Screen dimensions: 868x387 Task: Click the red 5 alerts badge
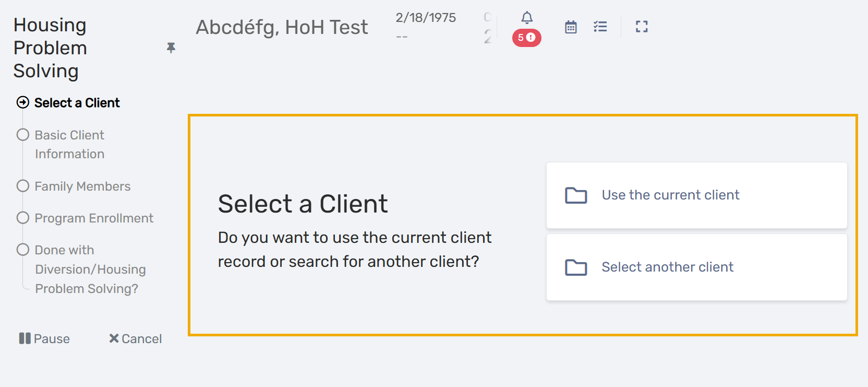[526, 38]
